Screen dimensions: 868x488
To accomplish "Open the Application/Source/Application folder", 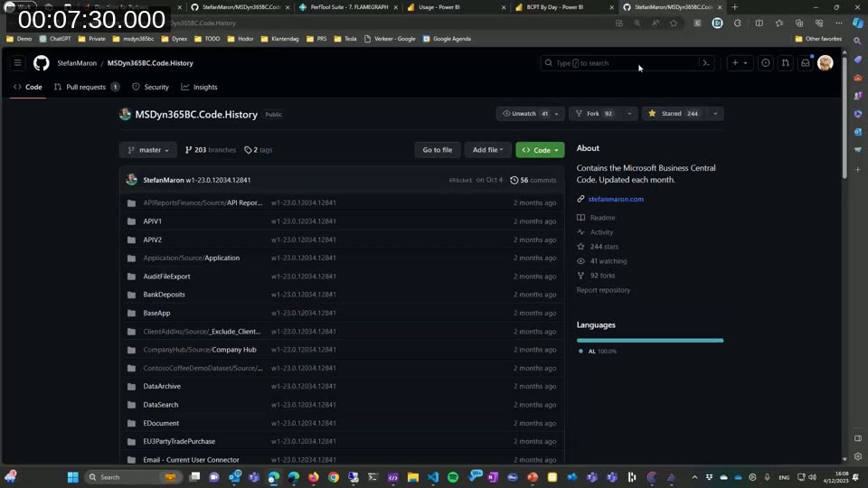I will [192, 258].
